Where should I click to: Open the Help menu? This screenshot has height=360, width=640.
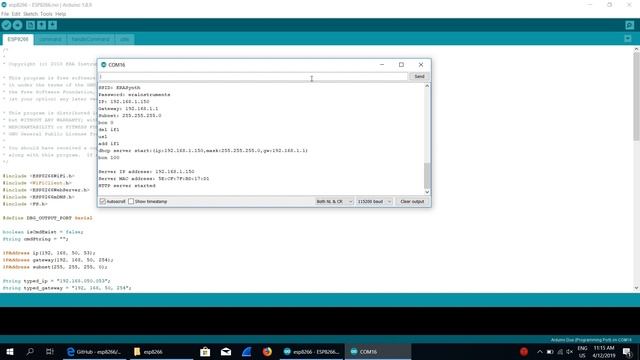coord(60,14)
